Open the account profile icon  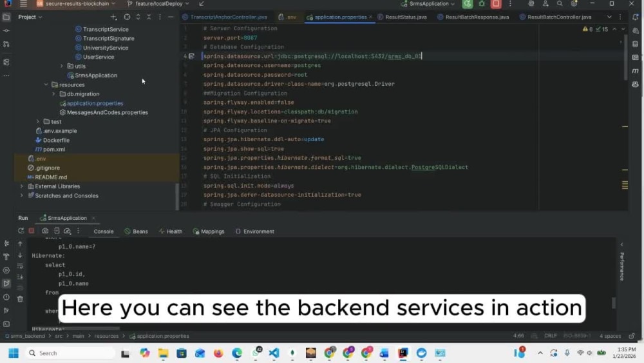point(545,4)
